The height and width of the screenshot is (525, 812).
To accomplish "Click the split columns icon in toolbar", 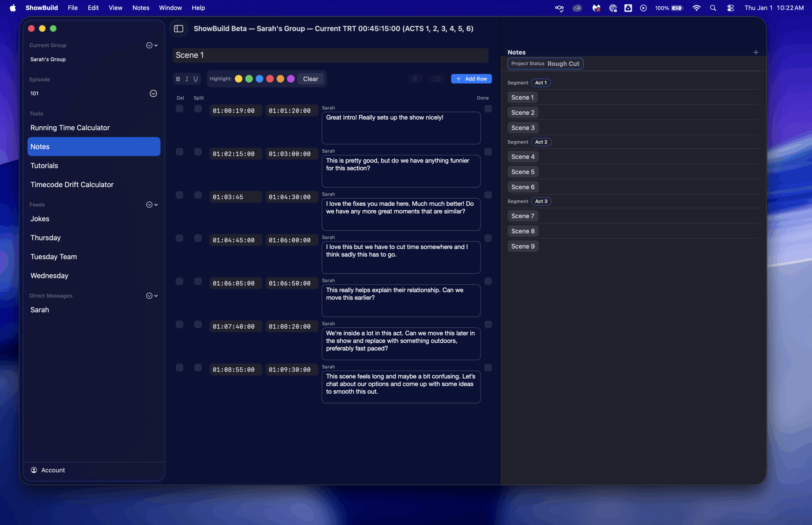I will 436,79.
